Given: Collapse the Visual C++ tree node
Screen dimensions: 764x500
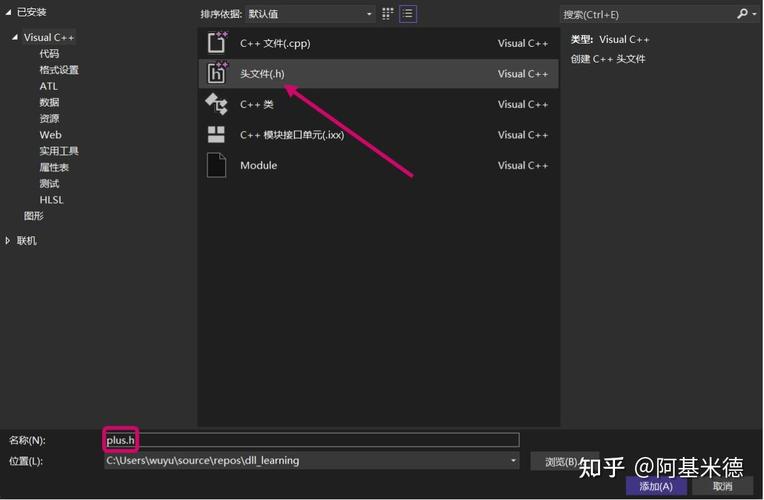Looking at the screenshot, I should click(x=15, y=37).
